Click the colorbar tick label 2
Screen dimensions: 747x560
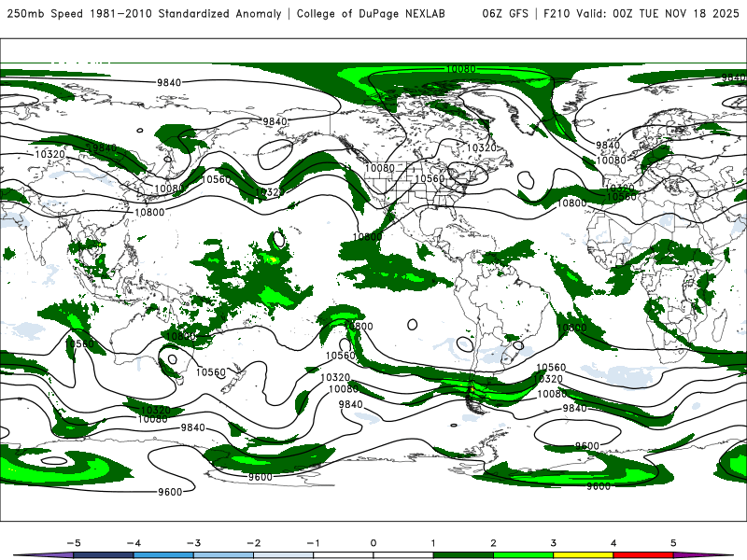[493, 543]
